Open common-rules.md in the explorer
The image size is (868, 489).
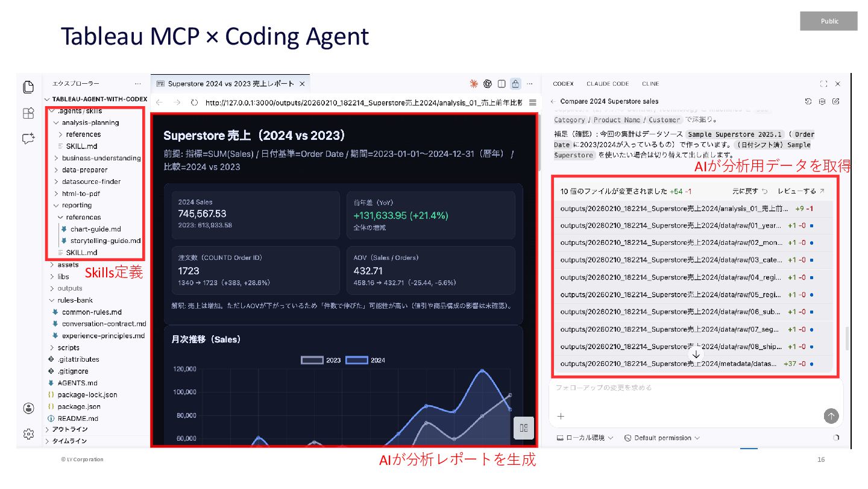[x=87, y=312]
